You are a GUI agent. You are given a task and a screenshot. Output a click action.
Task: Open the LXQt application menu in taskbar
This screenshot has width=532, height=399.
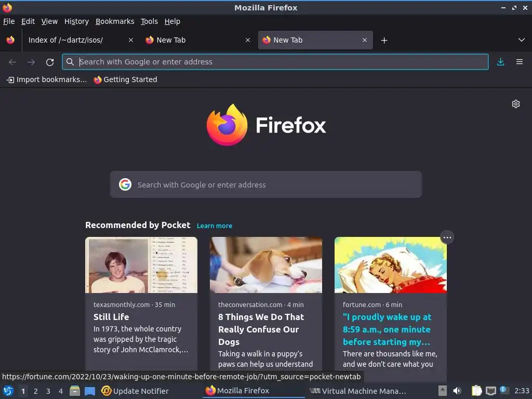click(x=8, y=391)
